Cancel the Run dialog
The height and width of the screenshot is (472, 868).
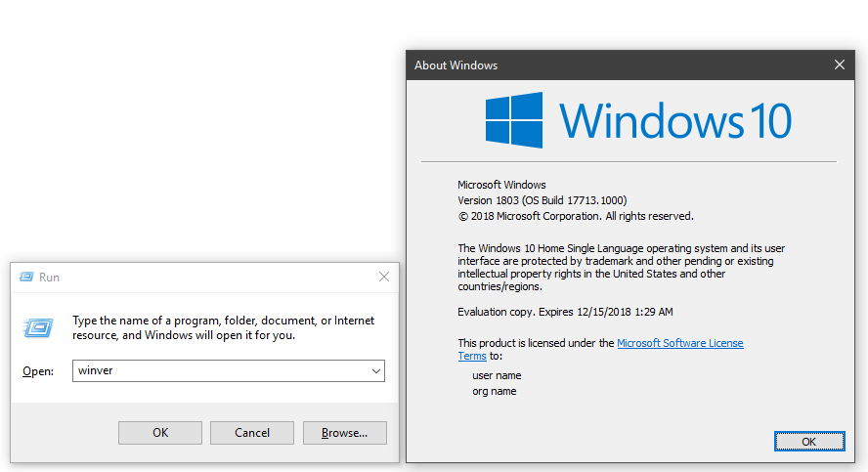tap(252, 433)
